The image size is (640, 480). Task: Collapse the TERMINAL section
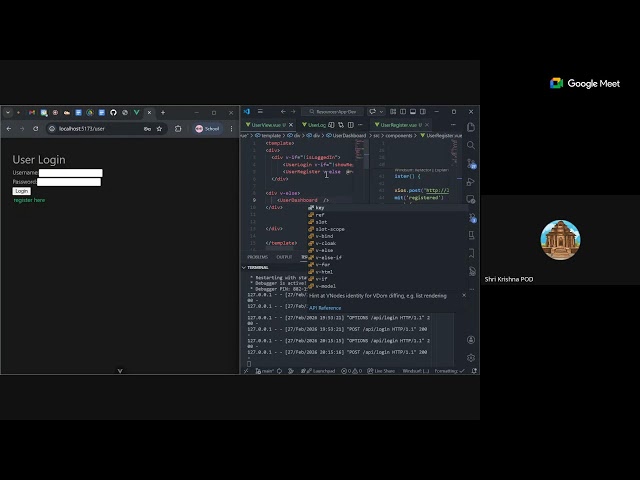tap(256, 267)
